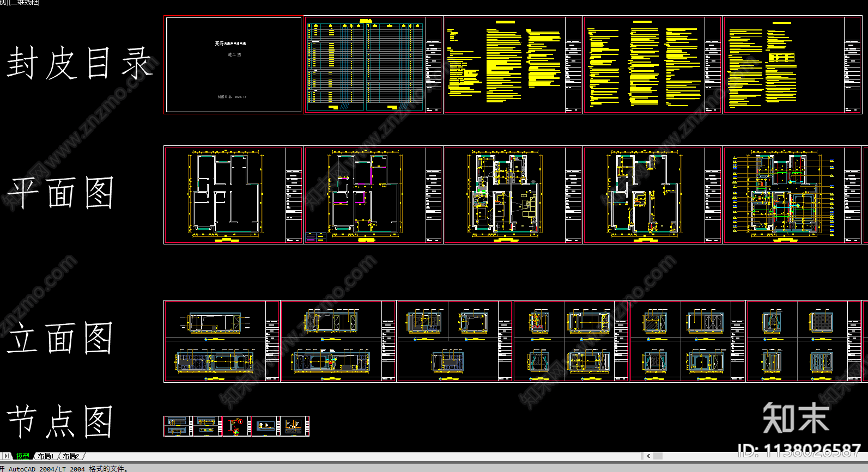Select first floor plan beside 平面图 label

pos(233,195)
